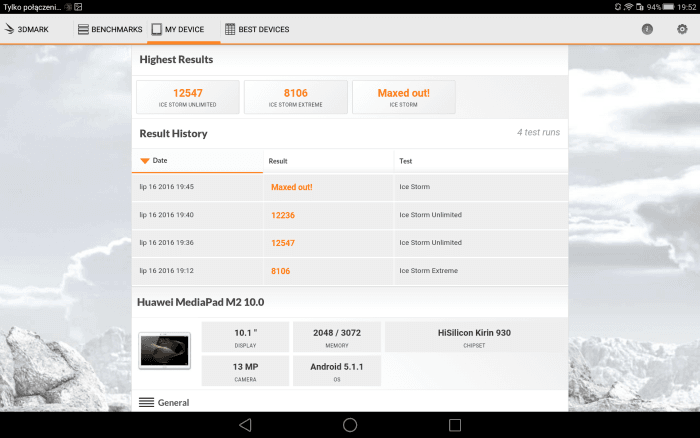
Task: Sort results by Date column
Action: click(197, 161)
